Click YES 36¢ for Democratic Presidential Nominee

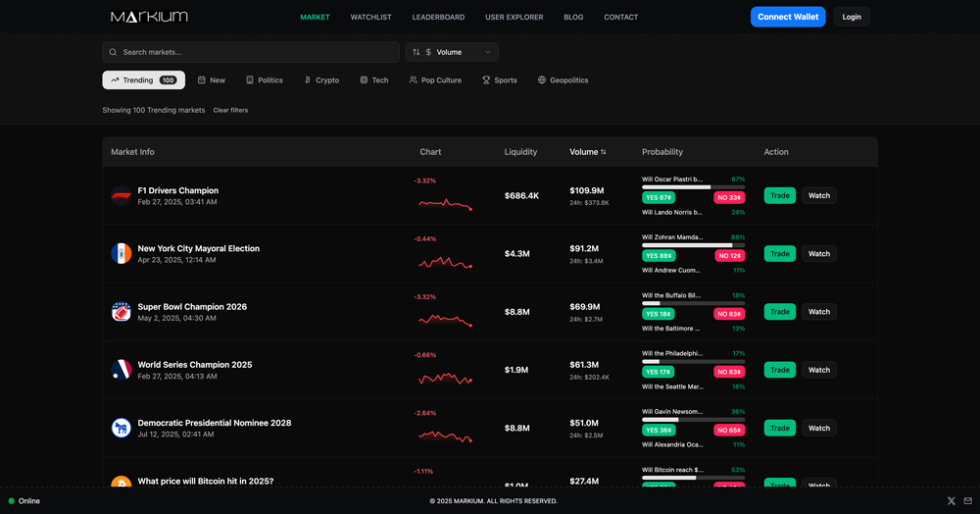pos(659,430)
